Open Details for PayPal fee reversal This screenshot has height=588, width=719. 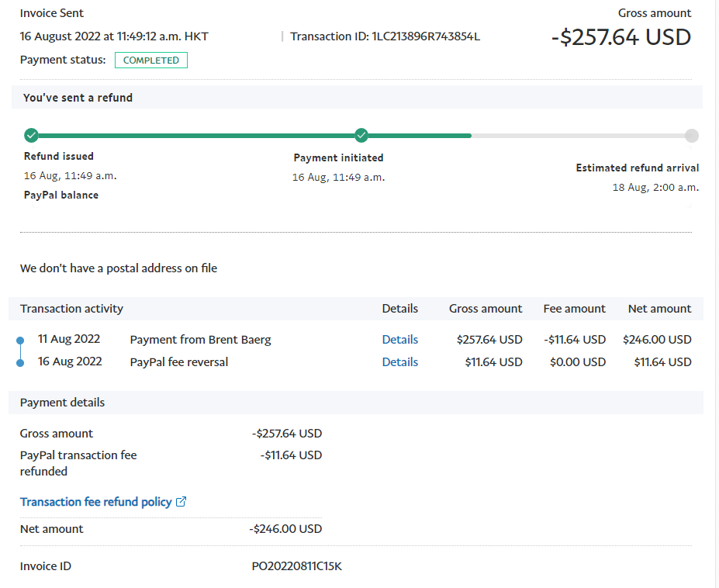pyautogui.click(x=399, y=362)
